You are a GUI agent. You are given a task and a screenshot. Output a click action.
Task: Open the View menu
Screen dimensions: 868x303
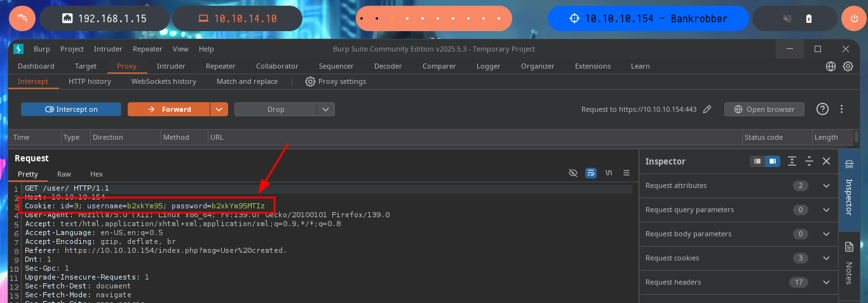pos(180,49)
